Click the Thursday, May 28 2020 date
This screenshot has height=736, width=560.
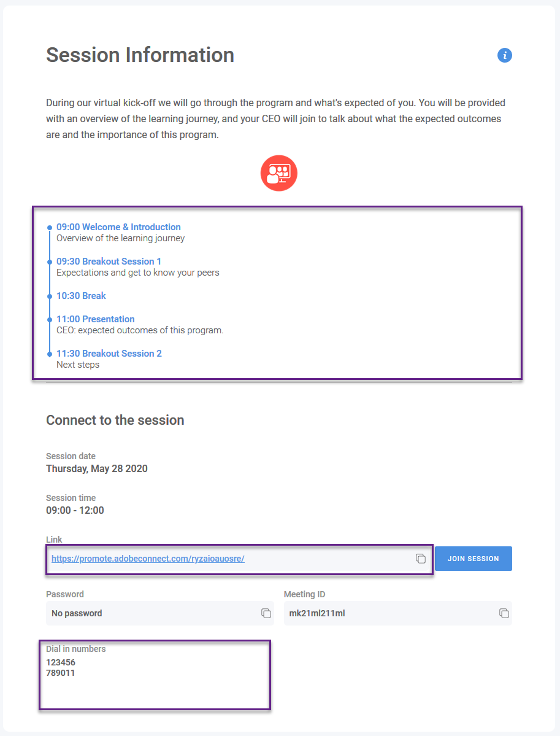click(x=97, y=469)
